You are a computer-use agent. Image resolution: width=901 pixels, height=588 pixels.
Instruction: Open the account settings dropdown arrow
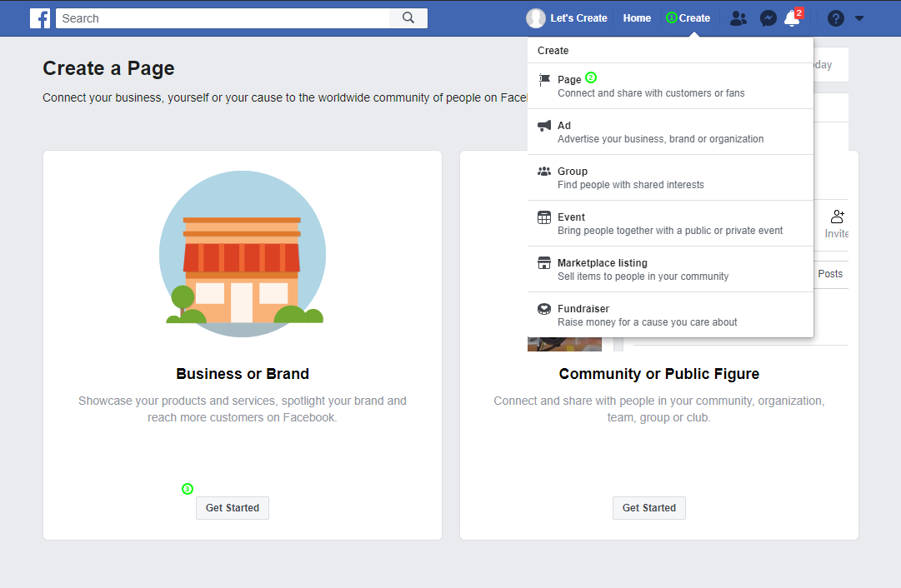858,17
